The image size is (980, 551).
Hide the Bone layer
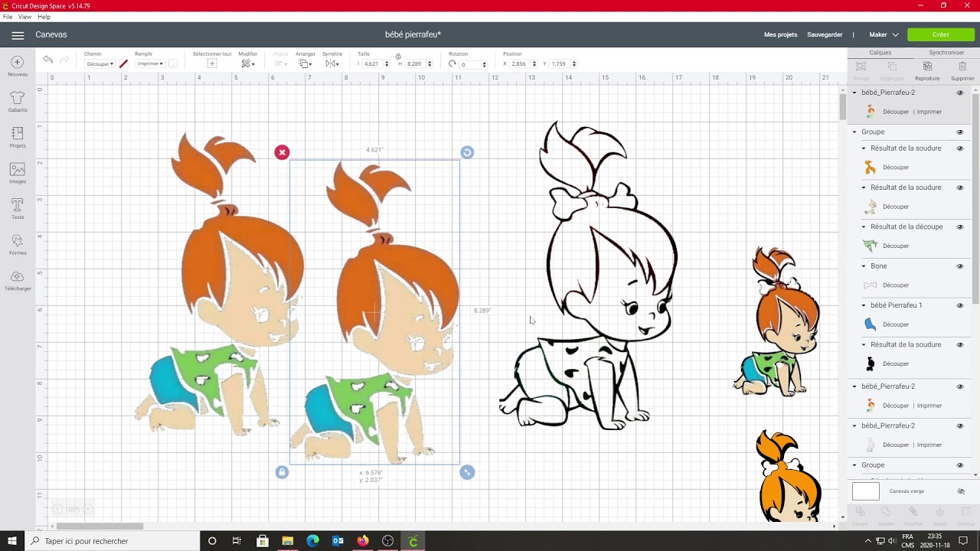tap(960, 266)
